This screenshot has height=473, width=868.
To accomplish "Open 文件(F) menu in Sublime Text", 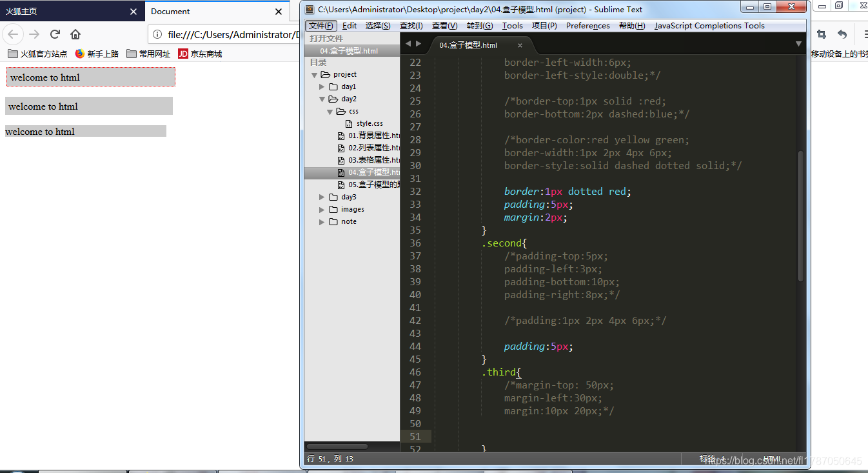I will (x=321, y=26).
